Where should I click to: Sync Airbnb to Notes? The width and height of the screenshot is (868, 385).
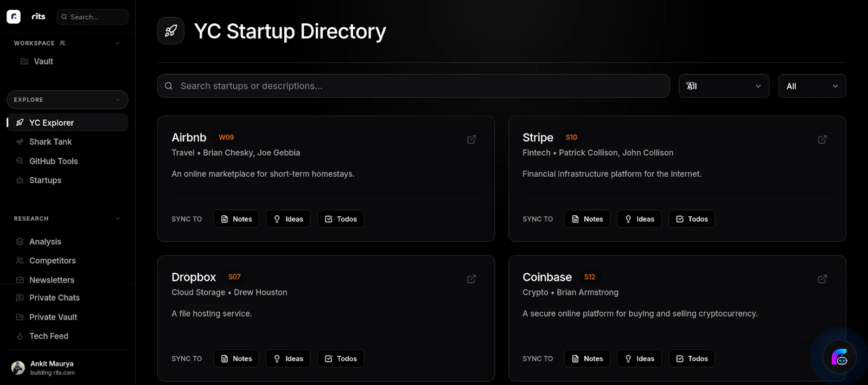pos(236,219)
